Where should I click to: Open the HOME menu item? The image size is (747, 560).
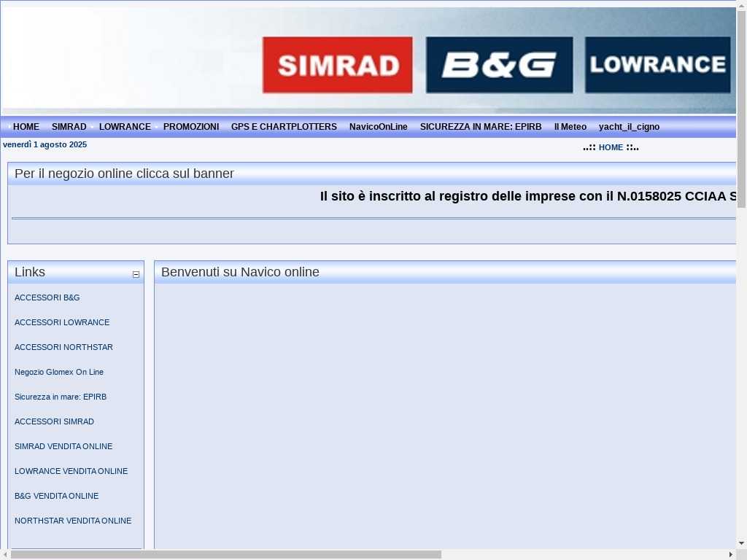point(26,127)
